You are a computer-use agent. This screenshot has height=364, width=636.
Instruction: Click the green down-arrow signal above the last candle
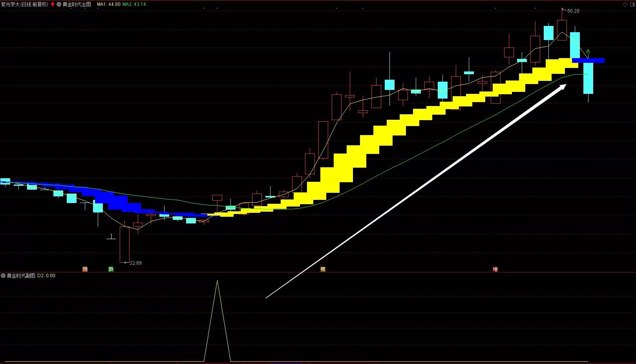pyautogui.click(x=588, y=52)
